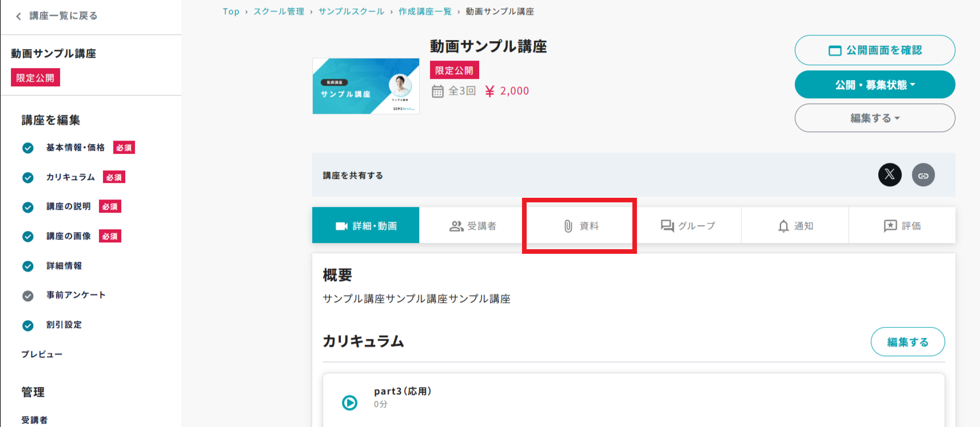Open サンプルスクール breadcrumb link
The image size is (980, 427).
point(351,11)
